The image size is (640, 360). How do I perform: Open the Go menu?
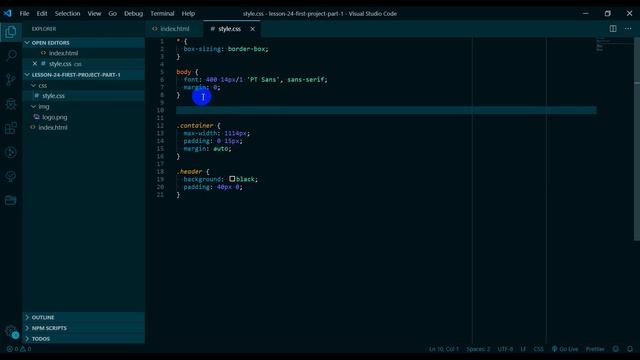(x=113, y=13)
